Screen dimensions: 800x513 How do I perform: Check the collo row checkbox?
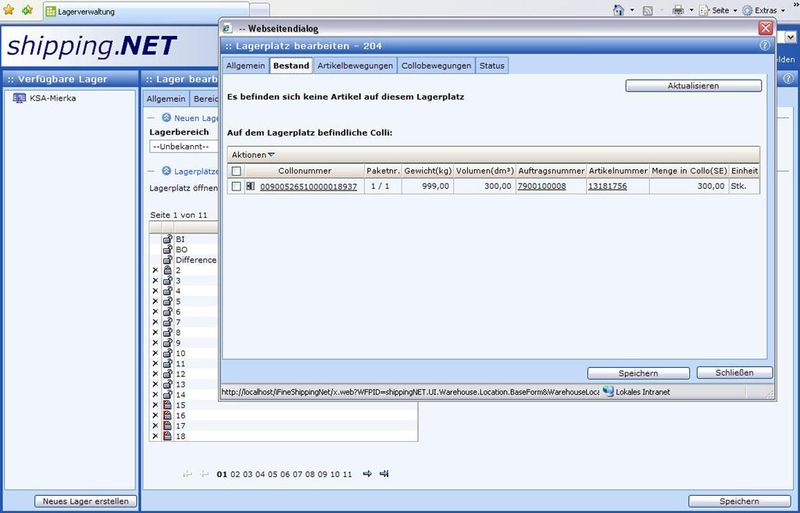click(236, 186)
